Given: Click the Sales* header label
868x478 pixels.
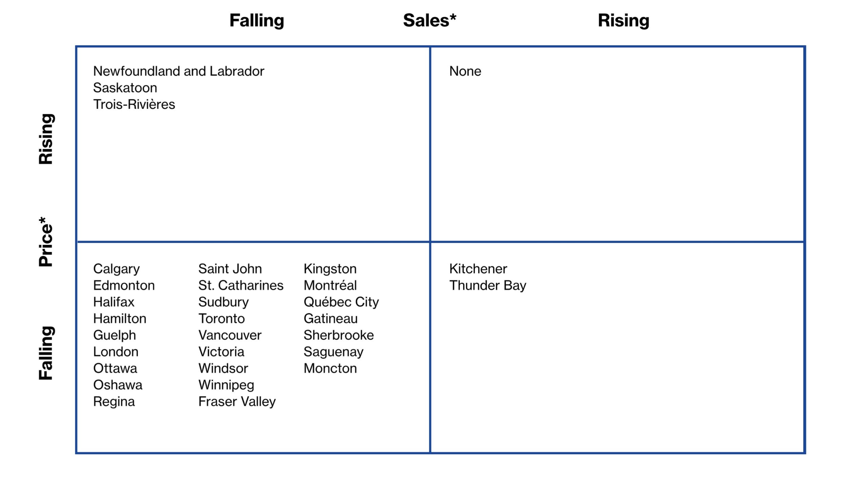Looking at the screenshot, I should click(429, 20).
